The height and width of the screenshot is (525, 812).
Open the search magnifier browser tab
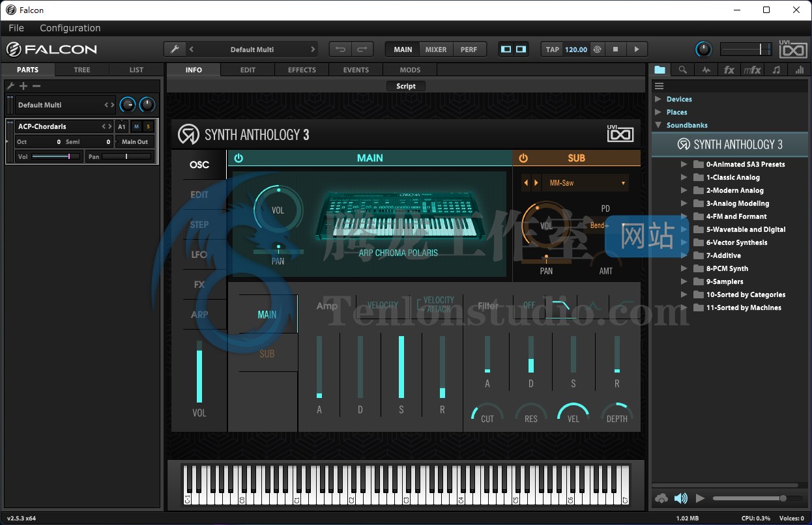682,70
